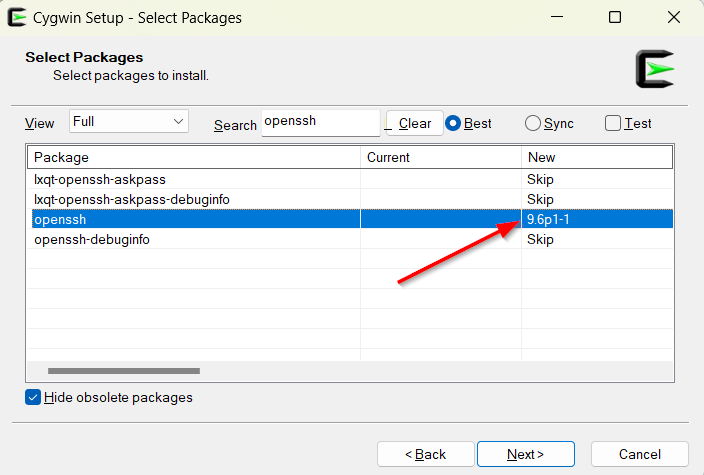Screen dimensions: 704x475
Task: Open Skip dropdown for lxqt-openssh-askpass
Action: pyautogui.click(x=596, y=179)
